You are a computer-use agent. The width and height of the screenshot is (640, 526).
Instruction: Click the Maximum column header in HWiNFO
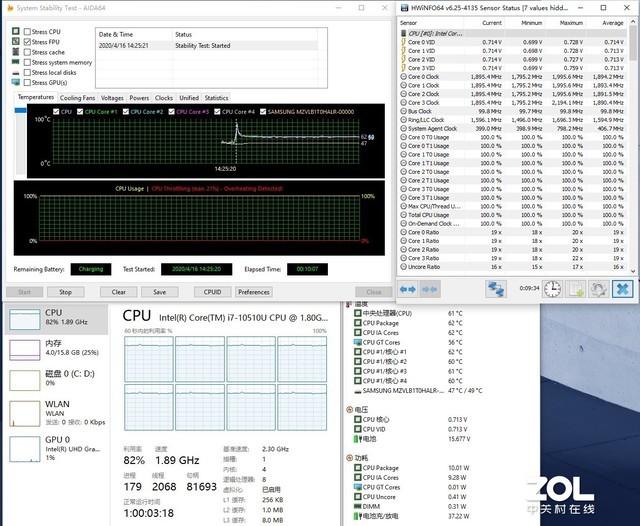point(571,23)
